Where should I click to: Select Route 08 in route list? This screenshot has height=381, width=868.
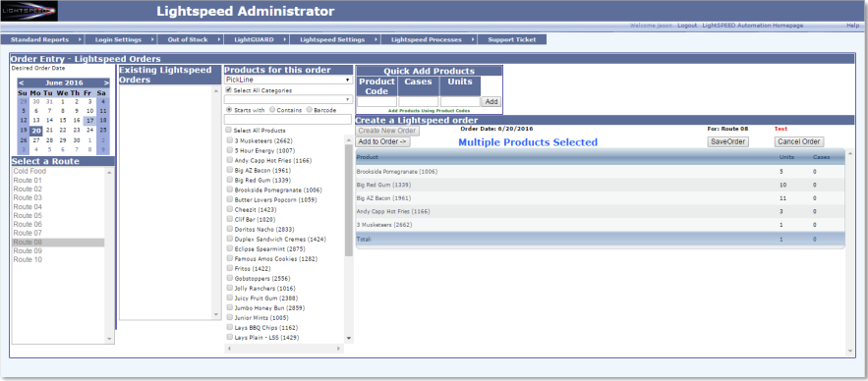click(58, 243)
